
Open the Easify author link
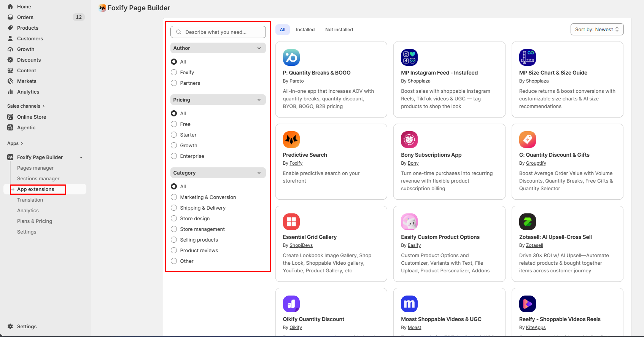(414, 245)
